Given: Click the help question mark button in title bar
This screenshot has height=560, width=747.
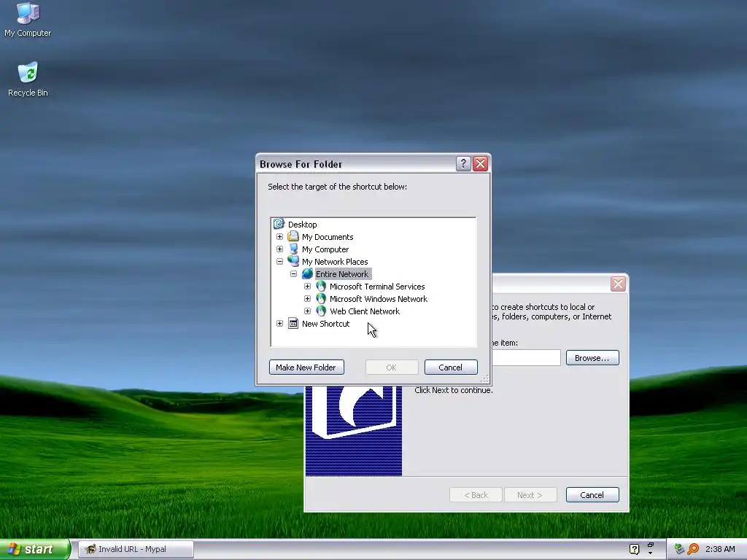Looking at the screenshot, I should pyautogui.click(x=463, y=164).
